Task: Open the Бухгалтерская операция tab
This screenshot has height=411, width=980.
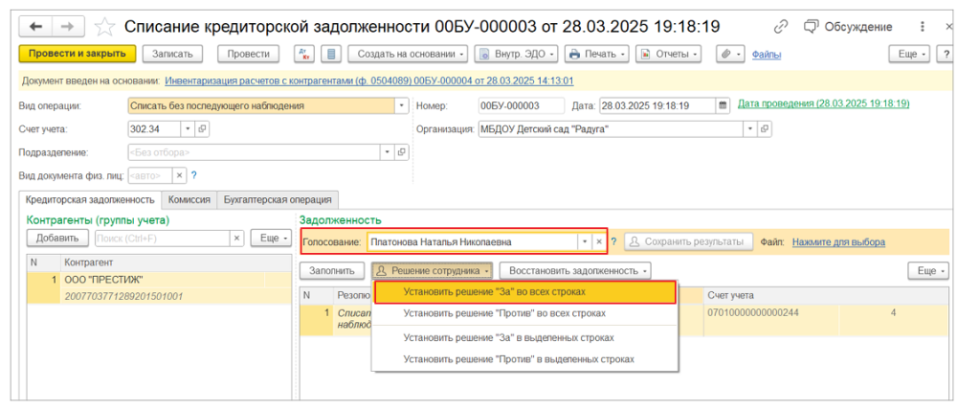Action: [277, 199]
